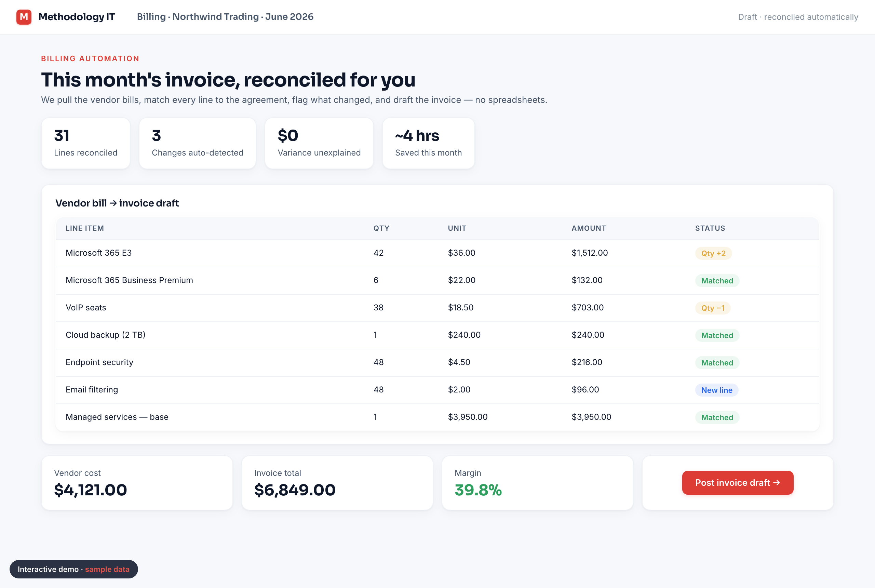Select the $0 Variance unexplained card
Image resolution: width=875 pixels, height=588 pixels.
click(x=319, y=143)
